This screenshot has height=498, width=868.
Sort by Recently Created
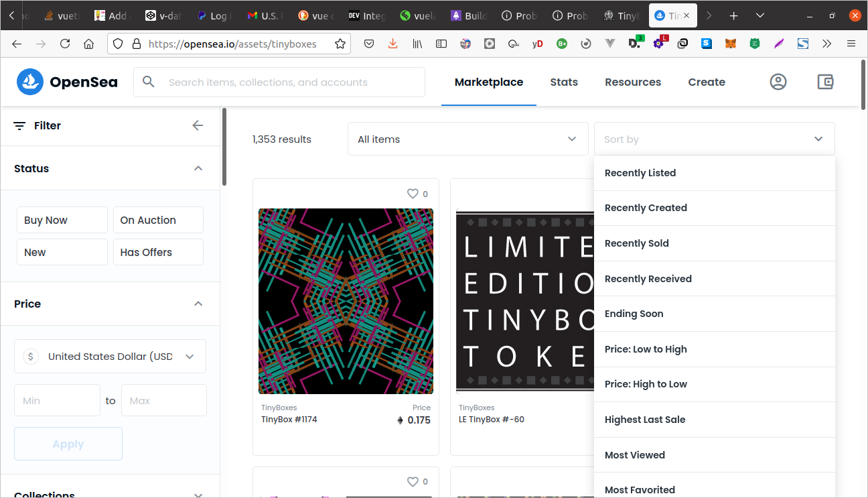point(714,208)
